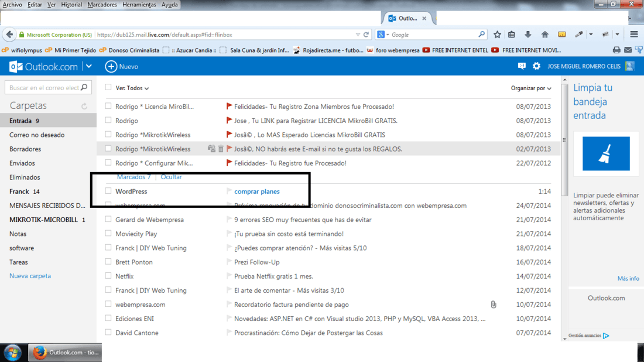Open the bookmarks list icon
The width and height of the screenshot is (644, 362).
pos(511,35)
